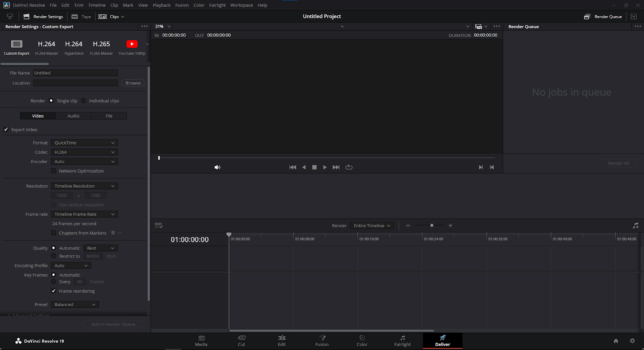The height and width of the screenshot is (350, 644).
Task: Toggle the Render Settings panel button
Action: [x=43, y=17]
